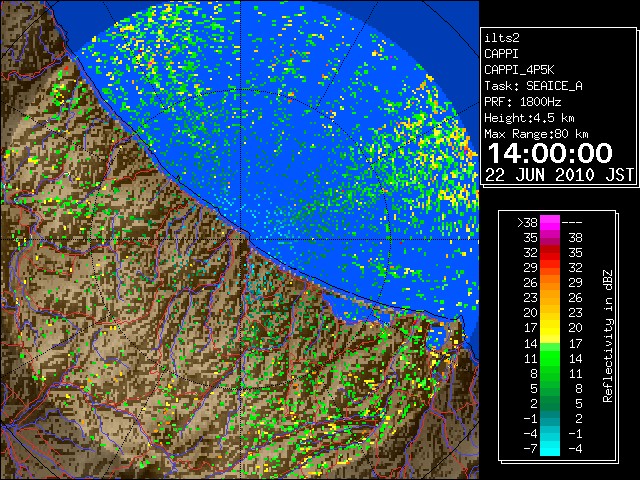Click the '-7' legend value at bottom
Image resolution: width=640 pixels, height=480 pixels.
[530, 449]
